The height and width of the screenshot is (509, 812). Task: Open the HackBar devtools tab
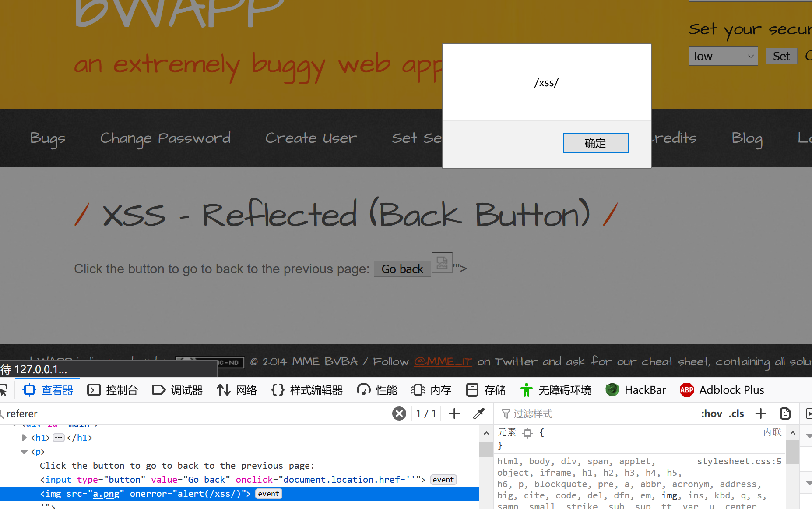click(x=636, y=390)
